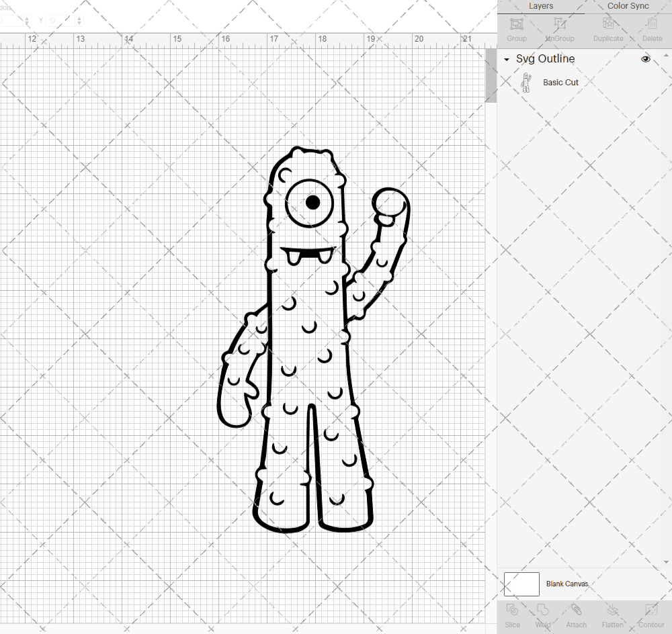
Task: Select the Slice tool
Action: click(512, 614)
